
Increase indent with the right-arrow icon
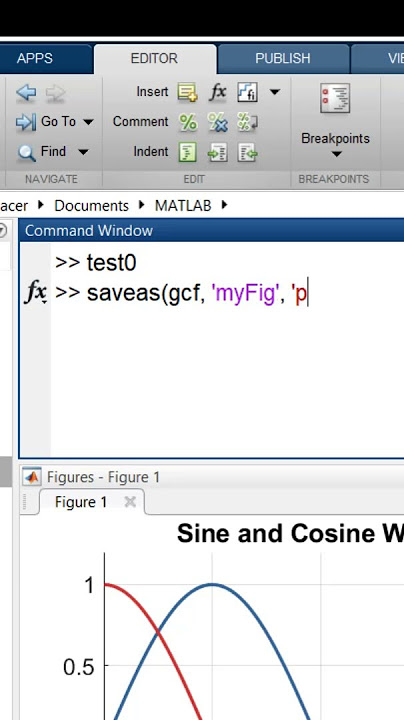point(218,152)
